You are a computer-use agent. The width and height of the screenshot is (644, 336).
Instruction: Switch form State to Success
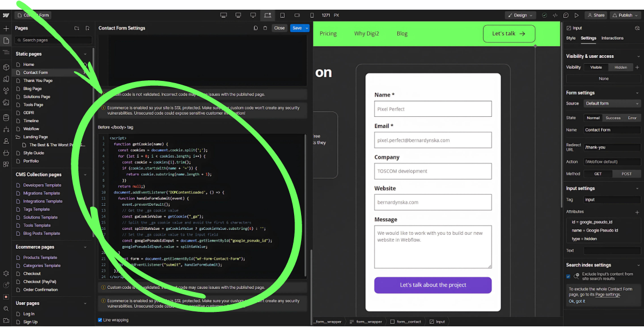[612, 118]
